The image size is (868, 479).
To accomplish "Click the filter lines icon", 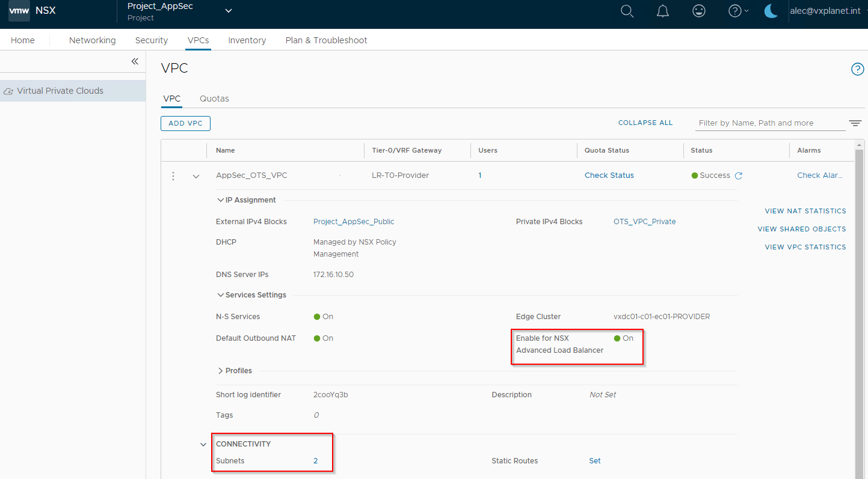I will pos(855,123).
